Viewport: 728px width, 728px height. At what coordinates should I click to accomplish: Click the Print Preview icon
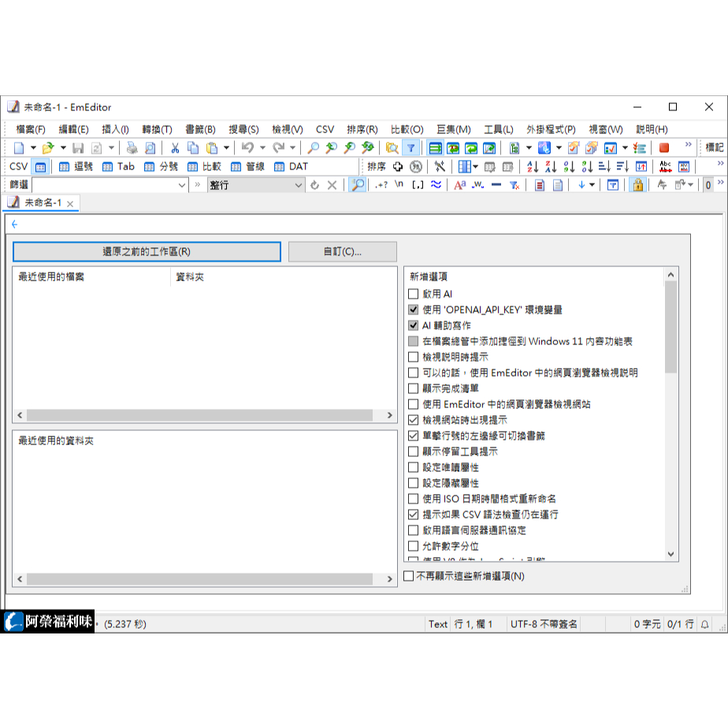click(150, 148)
